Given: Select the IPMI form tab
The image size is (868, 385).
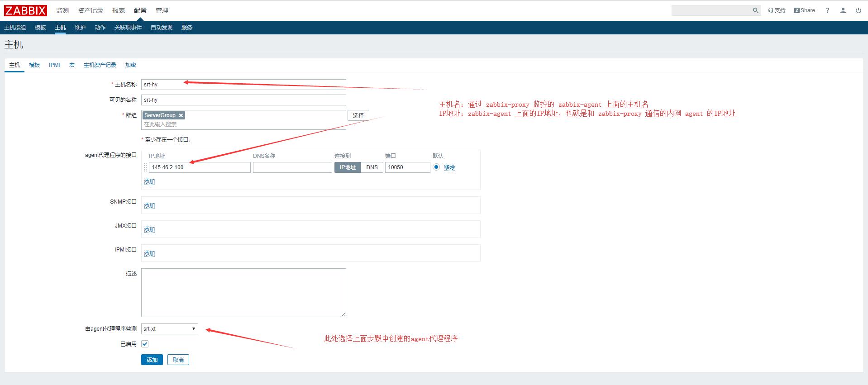Looking at the screenshot, I should click(54, 65).
